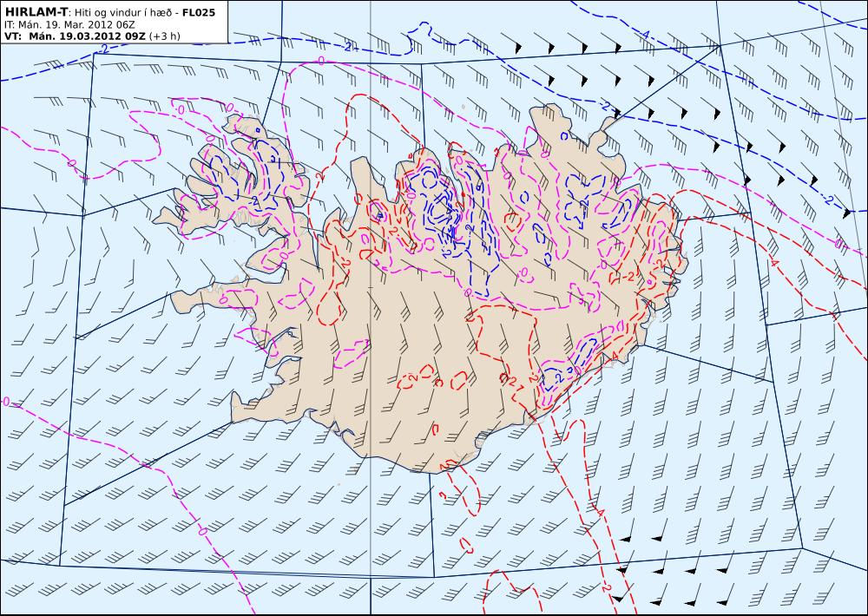Click the 'VT: Mán. 19.03.2012 09Z' valid time
The width and height of the screenshot is (868, 616).
coord(75,36)
